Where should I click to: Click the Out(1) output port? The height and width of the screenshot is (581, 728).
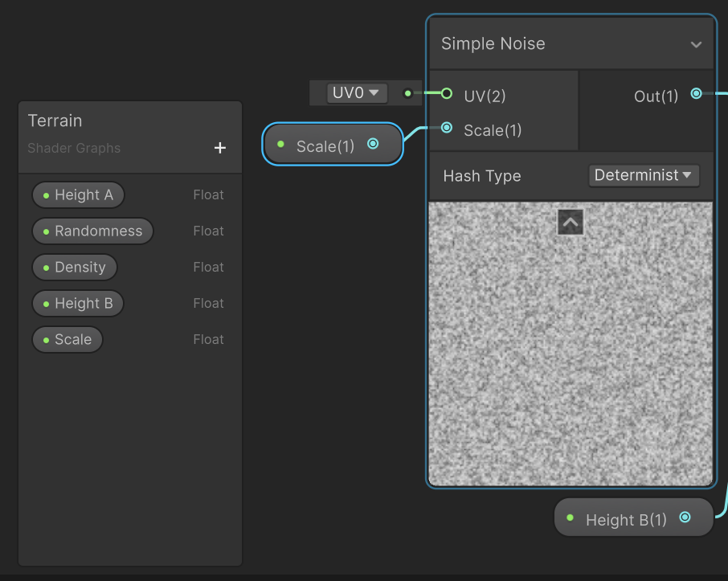pyautogui.click(x=696, y=93)
